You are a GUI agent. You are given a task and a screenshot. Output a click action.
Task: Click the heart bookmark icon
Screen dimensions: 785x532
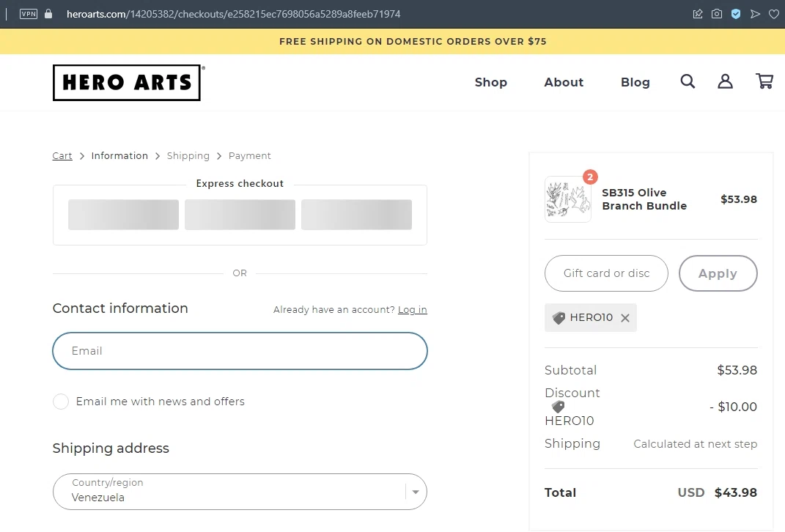pyautogui.click(x=774, y=14)
